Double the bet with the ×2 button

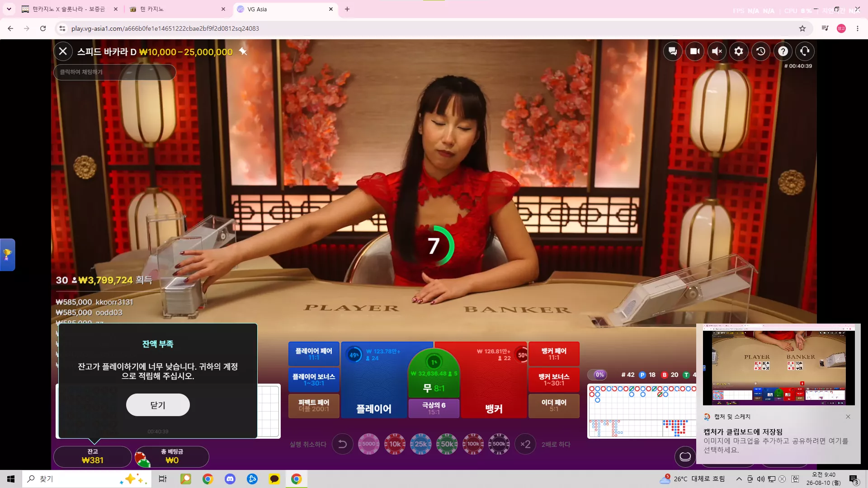pos(525,444)
